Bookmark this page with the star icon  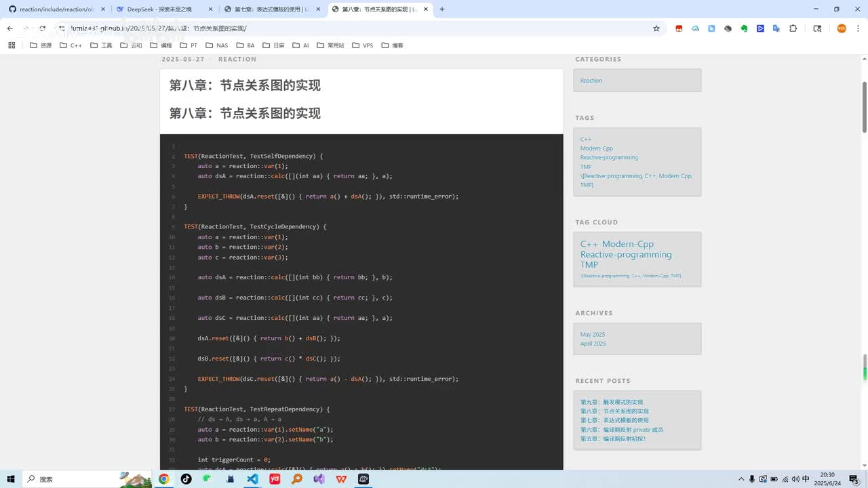click(x=656, y=28)
